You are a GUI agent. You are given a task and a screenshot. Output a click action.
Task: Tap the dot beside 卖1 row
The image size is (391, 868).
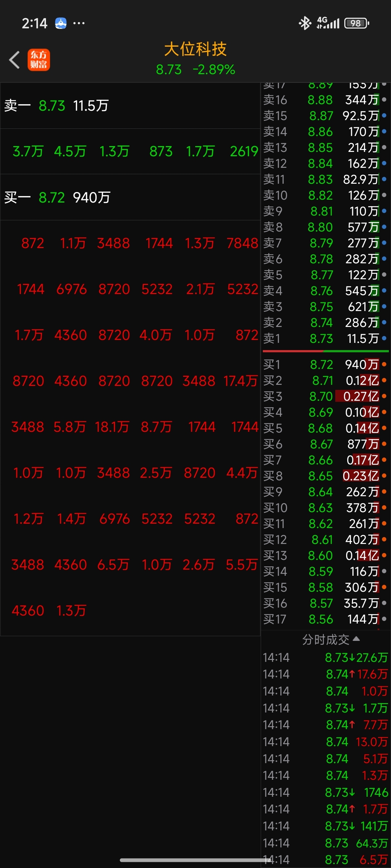(384, 338)
